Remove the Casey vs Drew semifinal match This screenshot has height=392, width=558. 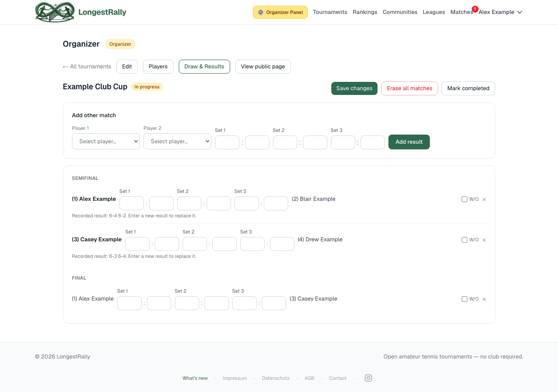coord(484,240)
